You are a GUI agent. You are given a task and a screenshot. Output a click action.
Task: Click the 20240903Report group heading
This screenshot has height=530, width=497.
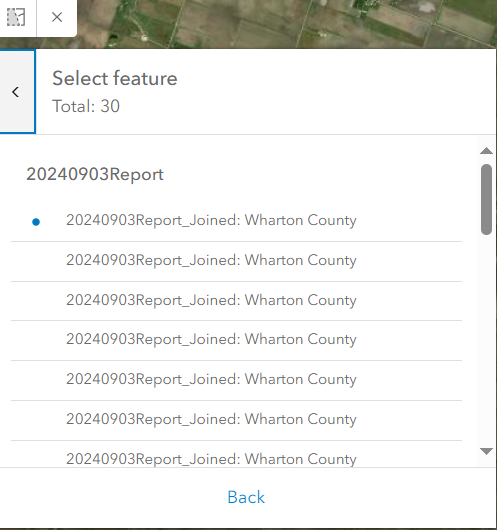click(x=95, y=174)
